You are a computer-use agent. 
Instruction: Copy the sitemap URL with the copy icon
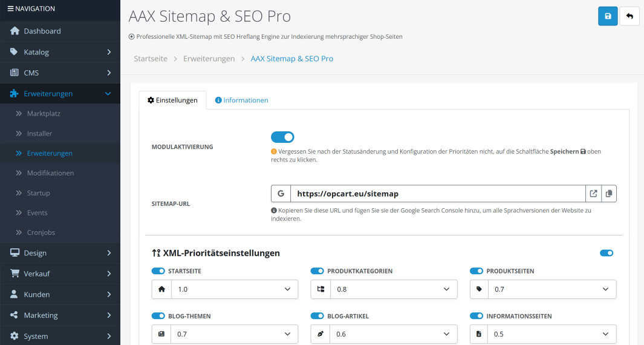point(608,194)
